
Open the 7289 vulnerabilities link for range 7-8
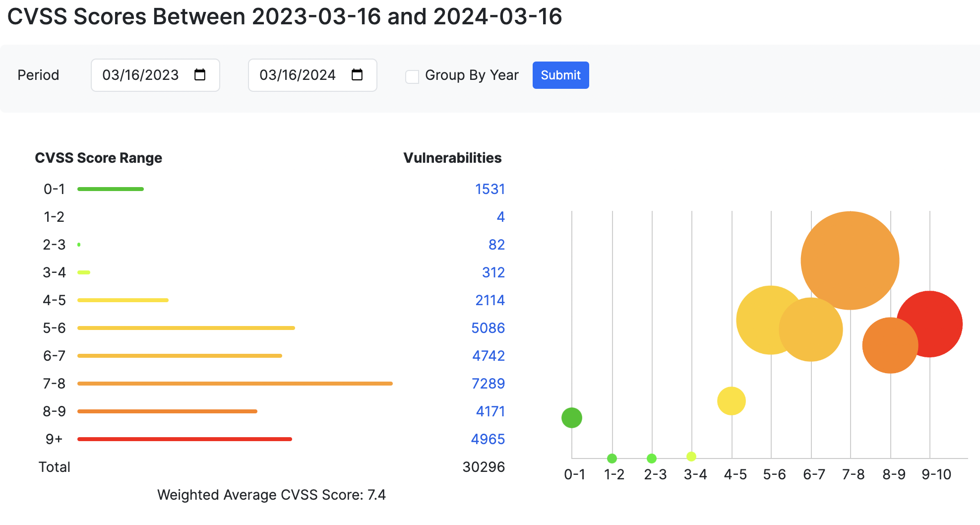(x=490, y=384)
